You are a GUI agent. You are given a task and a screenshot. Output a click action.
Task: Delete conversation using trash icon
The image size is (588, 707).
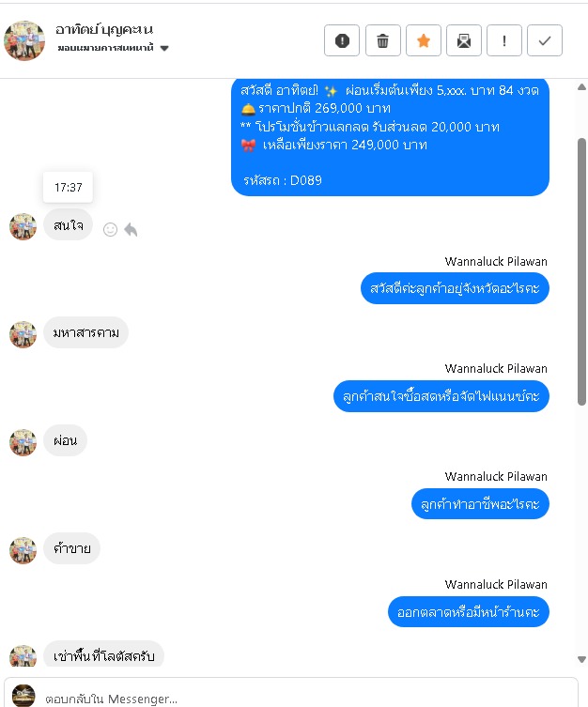[x=382, y=40]
